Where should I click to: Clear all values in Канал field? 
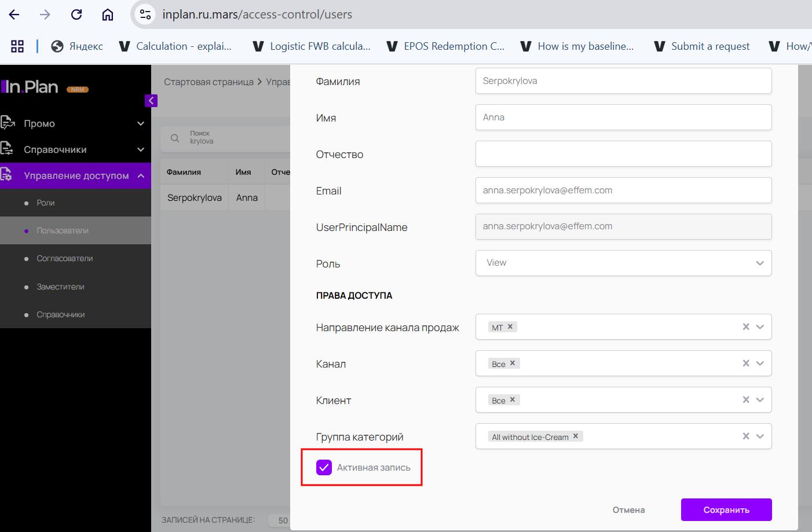746,364
